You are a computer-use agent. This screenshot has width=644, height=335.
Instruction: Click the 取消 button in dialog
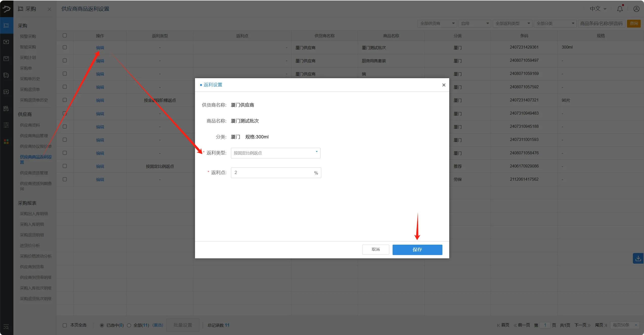tap(375, 249)
